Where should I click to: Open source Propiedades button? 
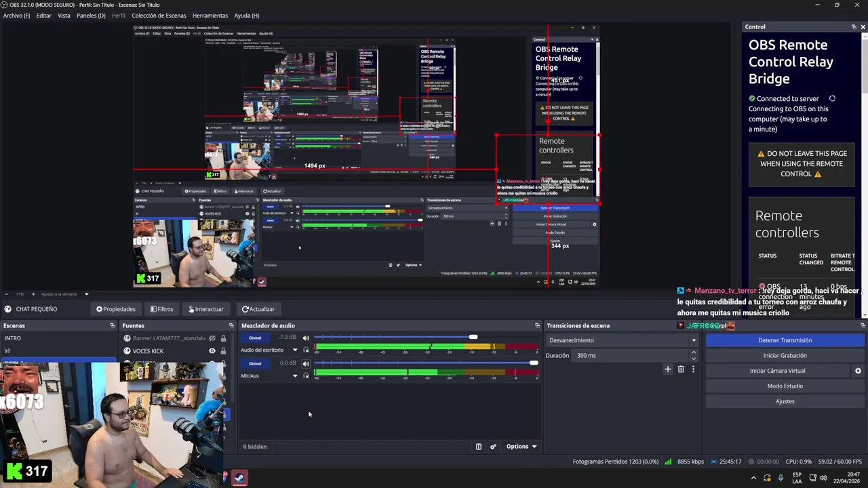click(116, 309)
